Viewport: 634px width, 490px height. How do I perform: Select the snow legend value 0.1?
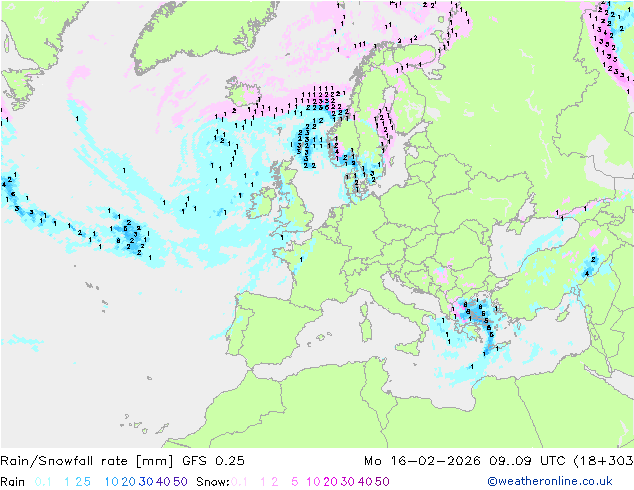click(x=239, y=482)
